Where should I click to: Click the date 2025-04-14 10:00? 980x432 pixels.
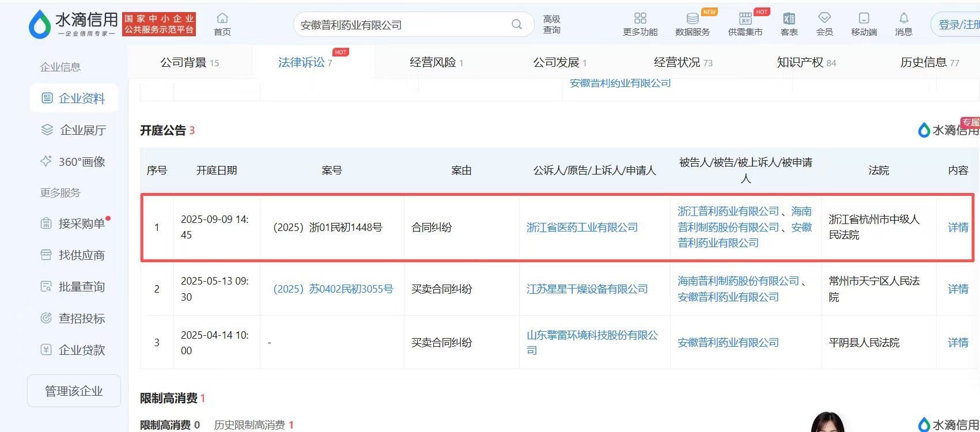215,343
